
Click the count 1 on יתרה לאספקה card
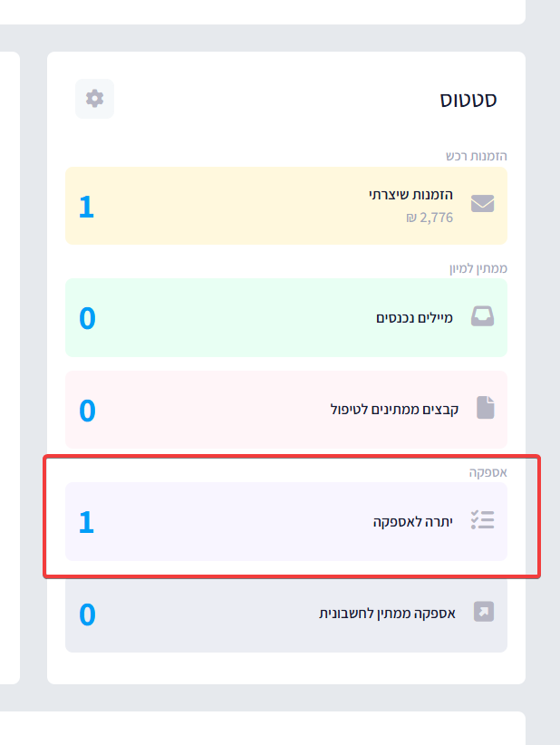[87, 522]
